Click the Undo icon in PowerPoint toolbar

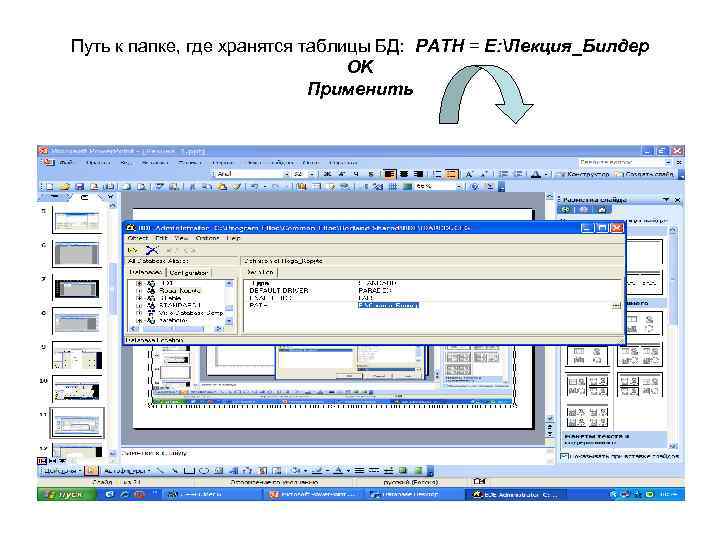tap(254, 187)
